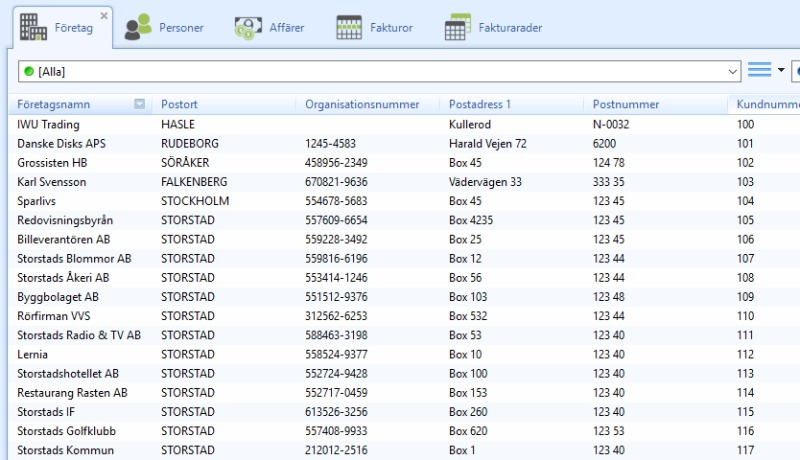Open the list view menu icon
The image size is (800, 460).
[759, 70]
